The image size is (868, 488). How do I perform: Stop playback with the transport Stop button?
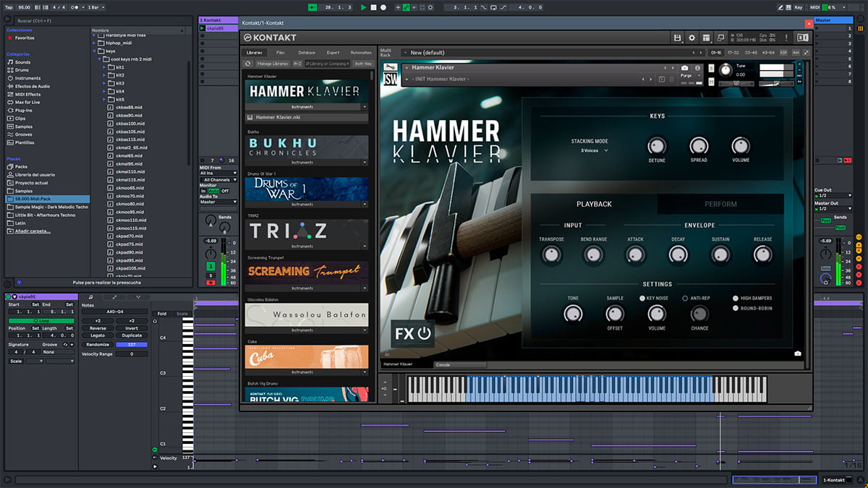[x=373, y=7]
